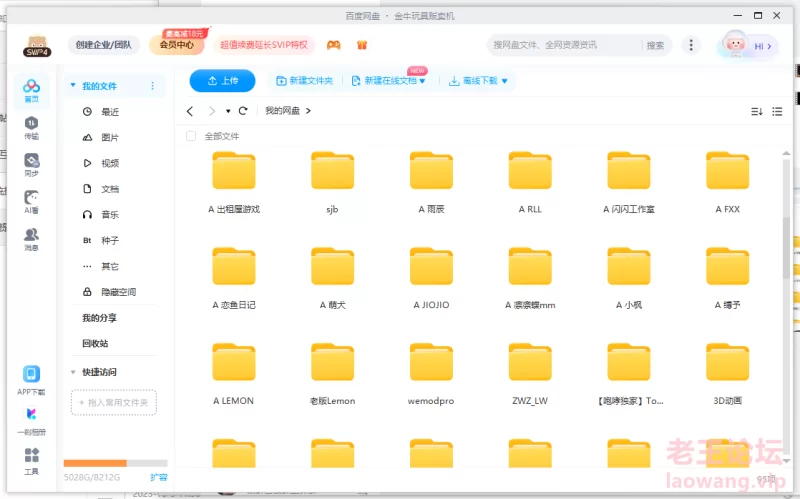
Task: Click the 我的网盘 breadcrumb text
Action: click(283, 111)
